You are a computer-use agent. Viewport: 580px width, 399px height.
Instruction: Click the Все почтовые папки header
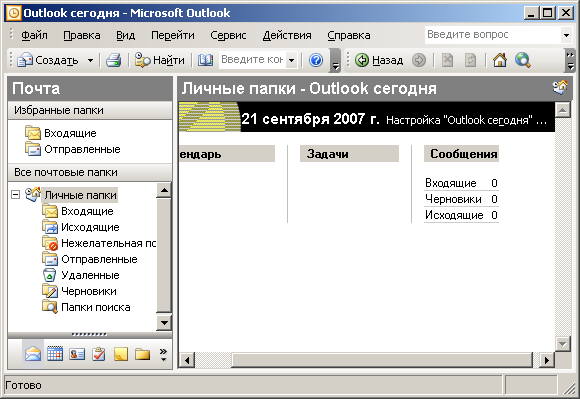(90, 172)
